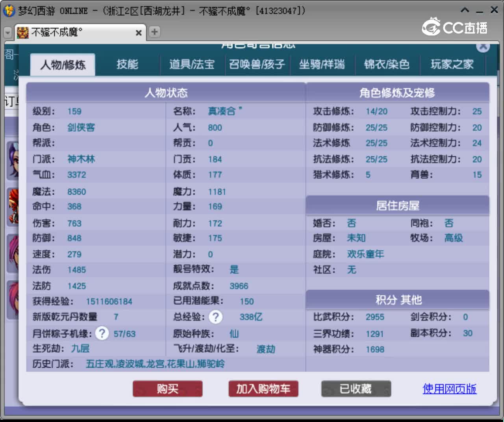Image resolution: width=504 pixels, height=422 pixels.
Task: Open the 召唤兽/孩子 tab
Action: 257,64
